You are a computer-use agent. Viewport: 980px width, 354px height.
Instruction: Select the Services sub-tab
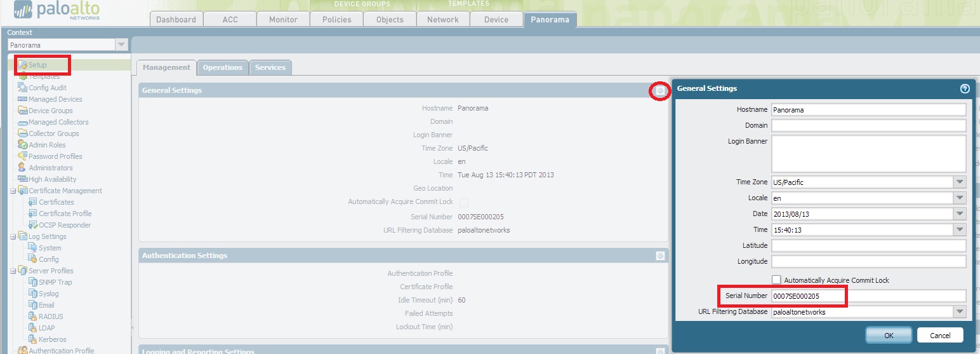point(270,67)
